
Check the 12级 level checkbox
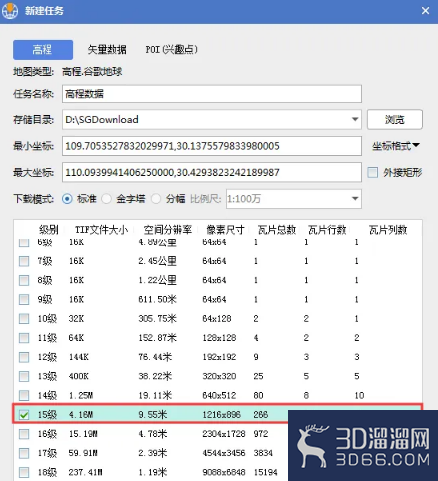(24, 357)
